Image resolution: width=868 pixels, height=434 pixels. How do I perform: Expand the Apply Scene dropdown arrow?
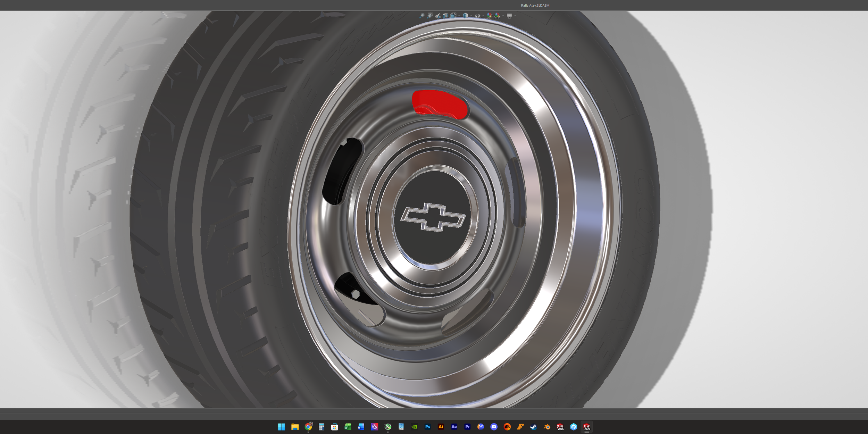tap(503, 16)
